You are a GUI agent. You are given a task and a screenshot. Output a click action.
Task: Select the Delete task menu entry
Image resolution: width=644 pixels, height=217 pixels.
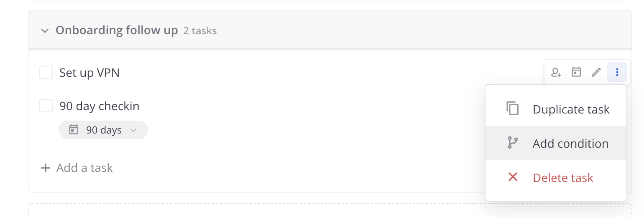click(x=563, y=178)
